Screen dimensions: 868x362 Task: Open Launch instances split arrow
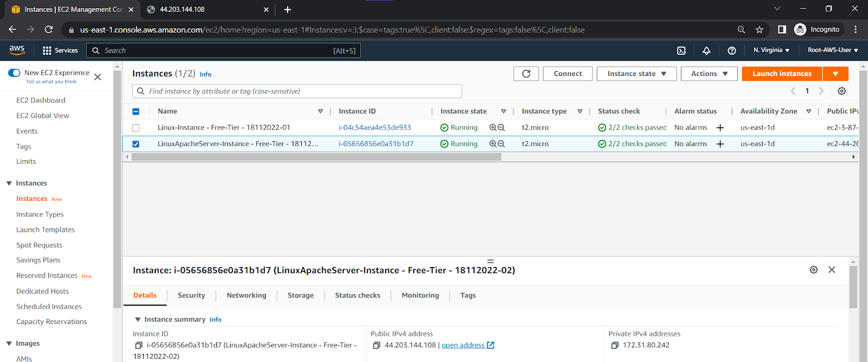click(x=835, y=74)
